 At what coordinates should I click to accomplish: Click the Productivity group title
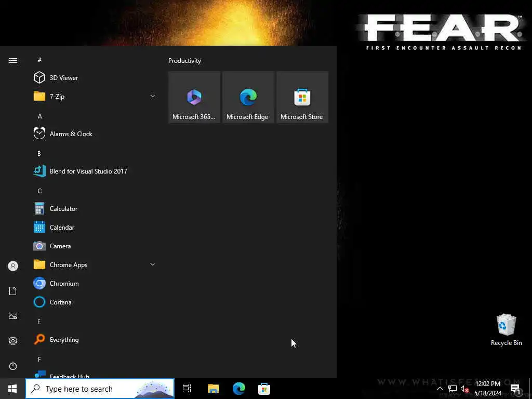coord(184,61)
